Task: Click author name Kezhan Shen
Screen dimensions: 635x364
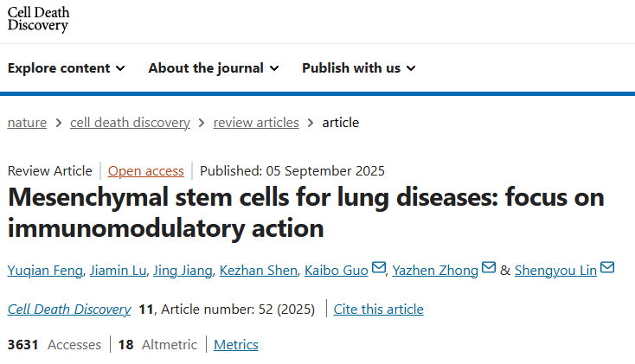Action: 257,271
